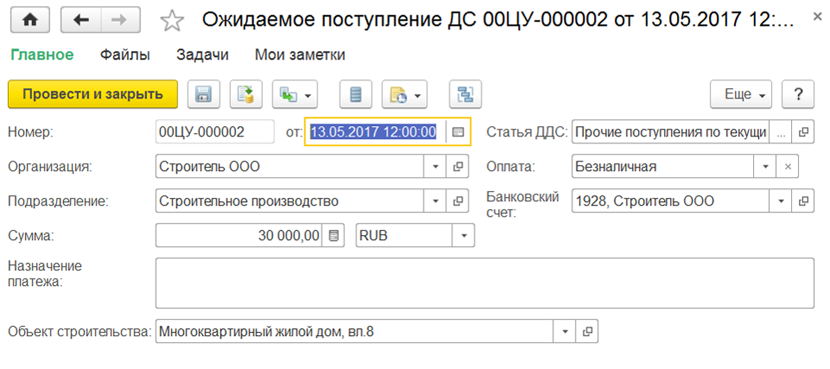Expand Подразделение dropdown arrow
The width and height of the screenshot is (830, 369).
coord(435,201)
